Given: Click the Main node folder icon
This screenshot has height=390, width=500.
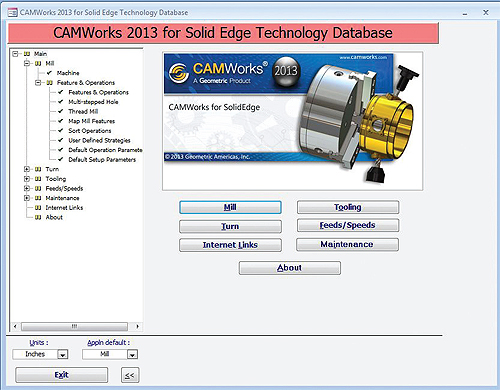Looking at the screenshot, I should click(27, 54).
